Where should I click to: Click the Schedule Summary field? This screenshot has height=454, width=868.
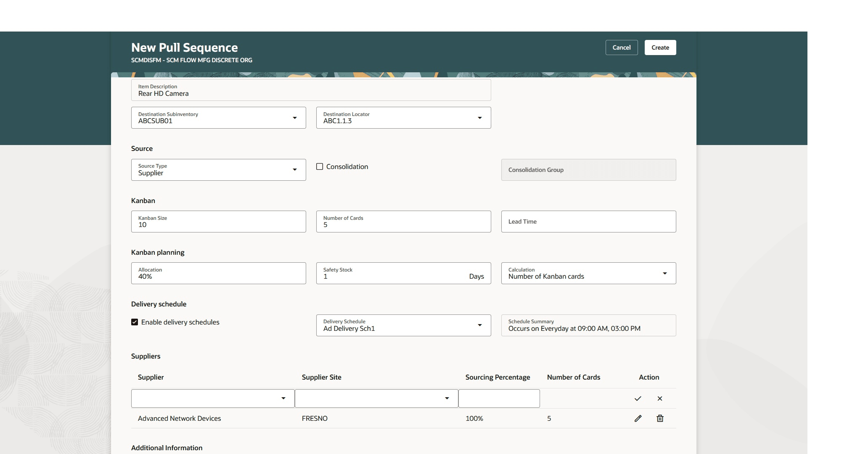point(589,325)
